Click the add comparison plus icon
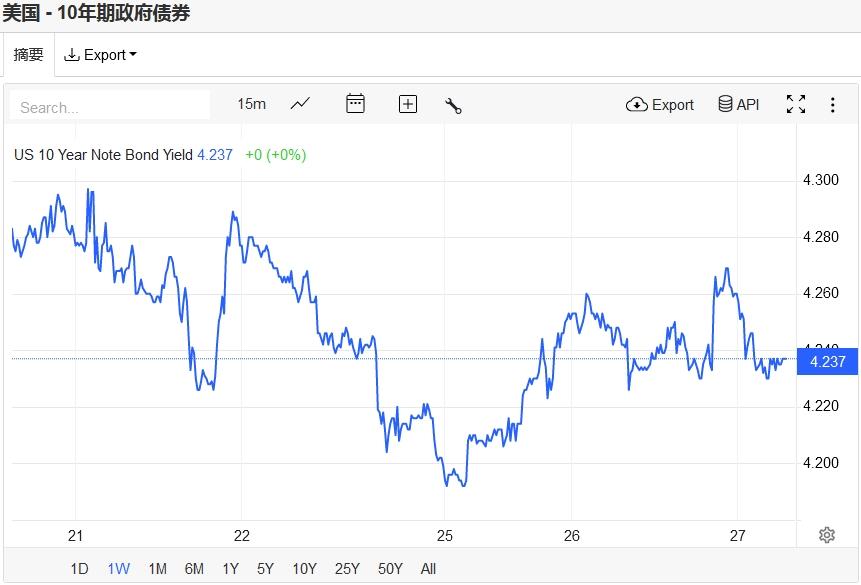 [x=408, y=104]
